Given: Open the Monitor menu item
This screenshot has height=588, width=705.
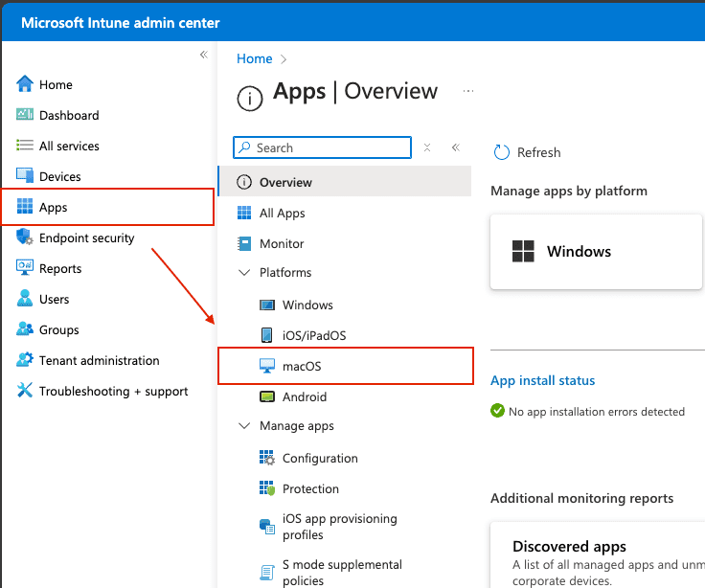Looking at the screenshot, I should coord(282,244).
